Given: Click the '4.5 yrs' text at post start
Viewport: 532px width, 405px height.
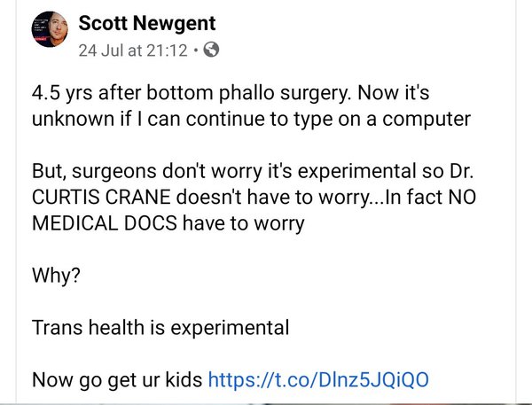Looking at the screenshot, I should pyautogui.click(x=63, y=92).
